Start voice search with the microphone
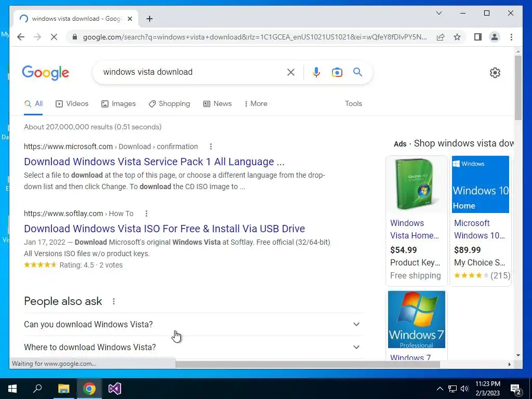Viewport: 532px width, 399px height. 316,72
